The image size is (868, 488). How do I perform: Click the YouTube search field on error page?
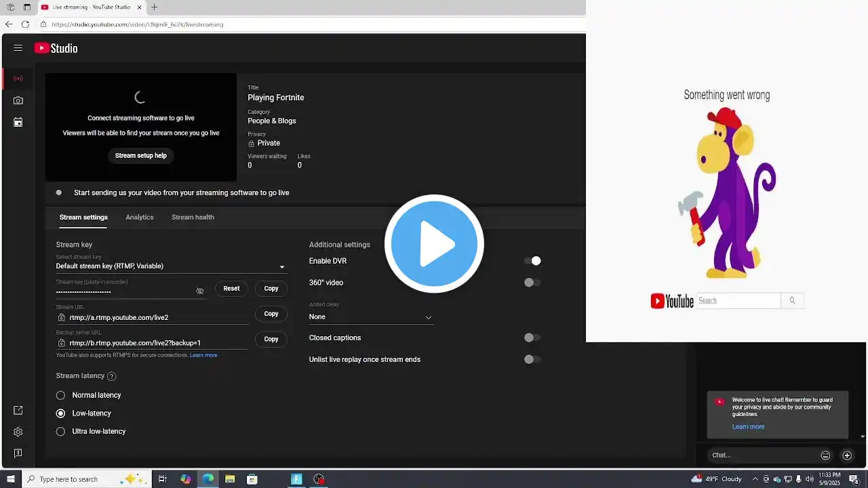click(738, 300)
